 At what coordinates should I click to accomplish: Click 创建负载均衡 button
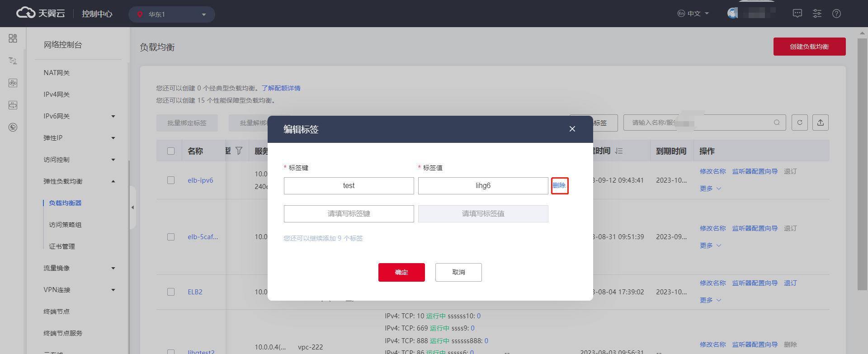tap(809, 47)
